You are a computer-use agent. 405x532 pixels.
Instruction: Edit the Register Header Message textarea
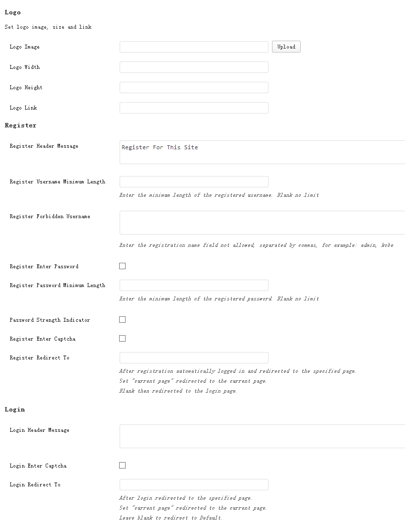262,152
